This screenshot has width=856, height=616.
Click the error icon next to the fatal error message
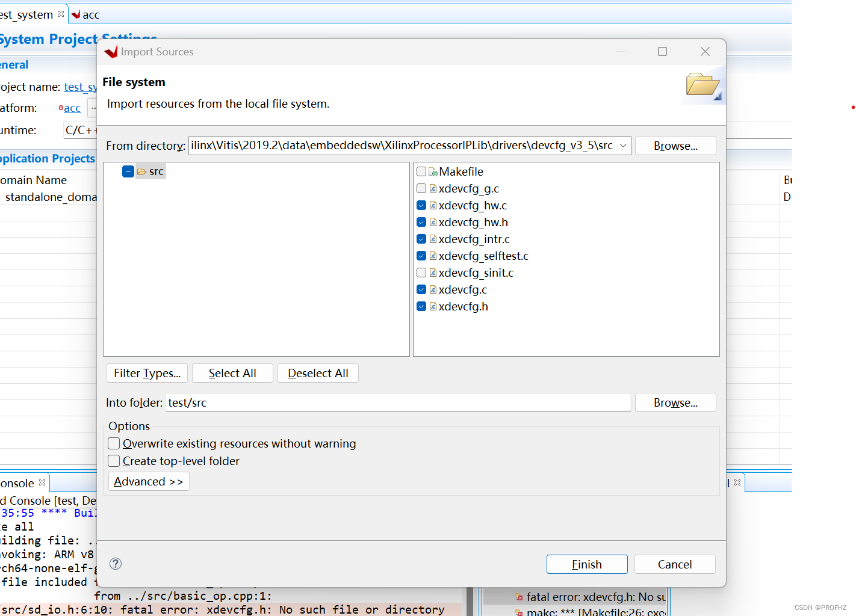[x=518, y=597]
